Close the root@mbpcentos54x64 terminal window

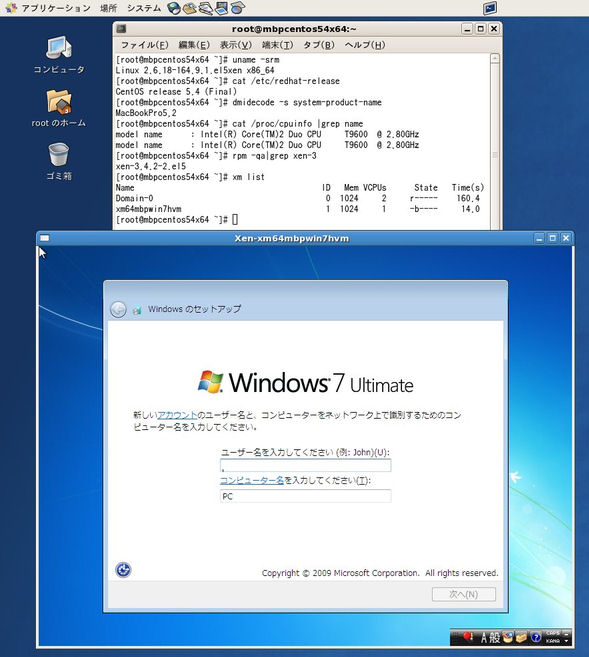click(494, 29)
